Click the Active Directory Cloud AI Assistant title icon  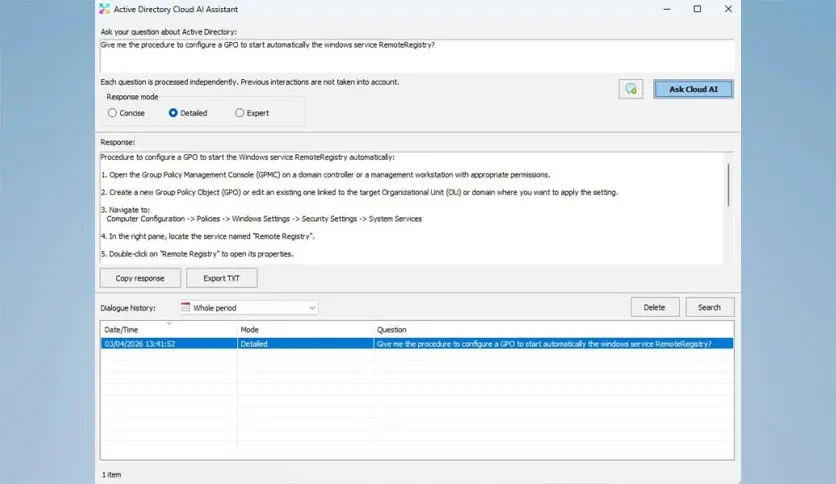pos(104,9)
